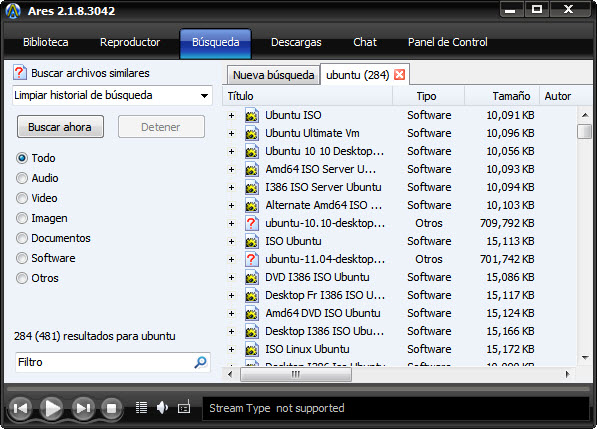Select the Software radio button
The image size is (597, 429).
[22, 258]
